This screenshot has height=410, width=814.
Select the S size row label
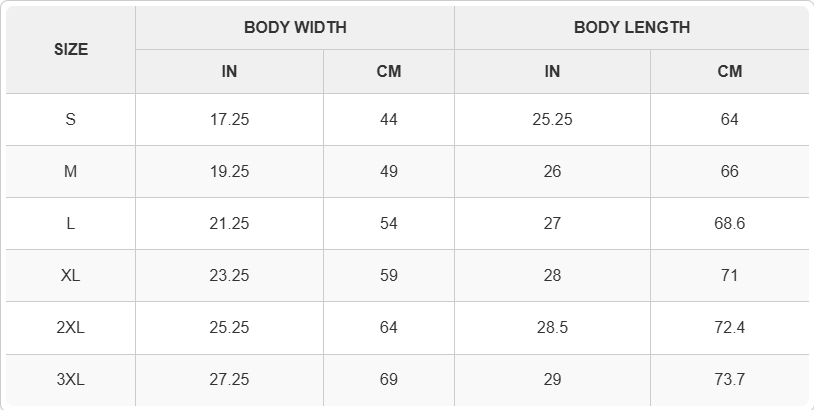tap(71, 119)
